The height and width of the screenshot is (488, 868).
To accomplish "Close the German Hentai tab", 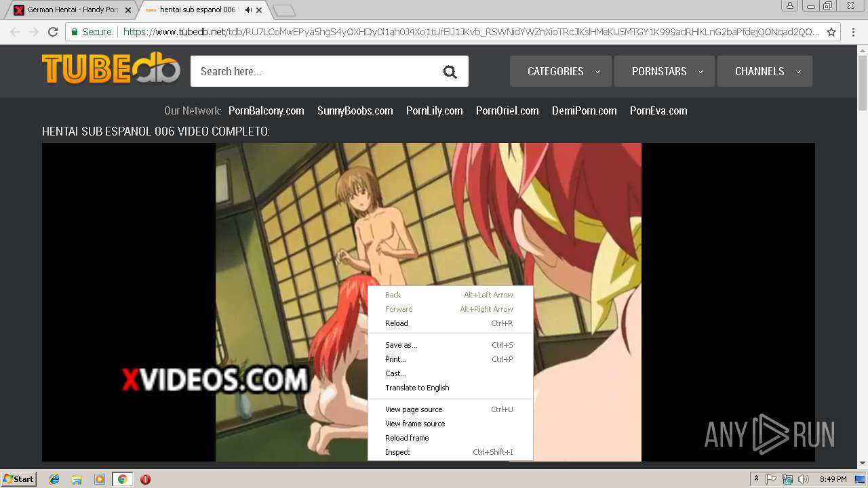I will coord(128,10).
